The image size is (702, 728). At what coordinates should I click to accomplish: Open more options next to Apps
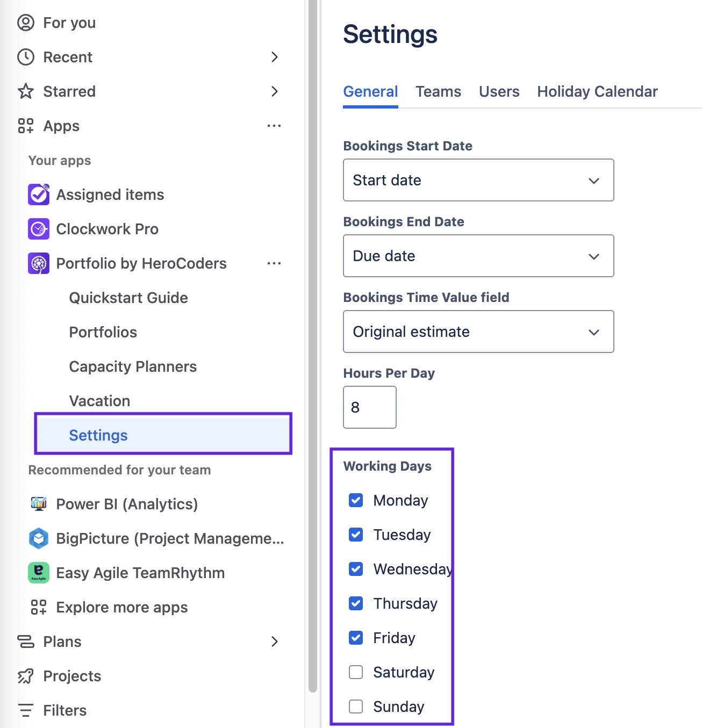[274, 126]
